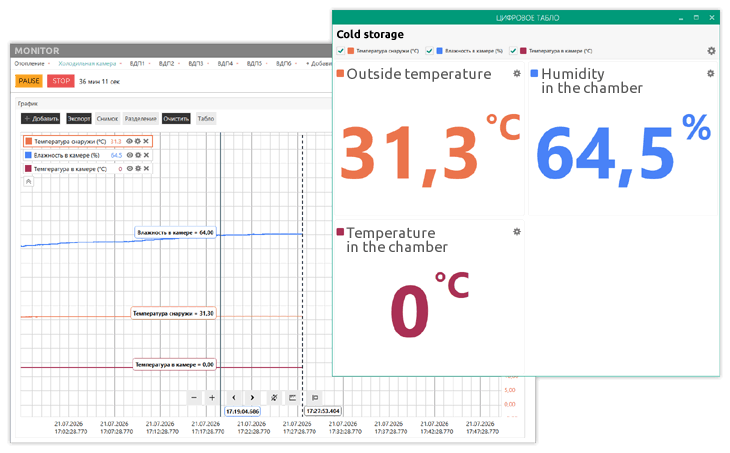
Task: Open dropdown arrow next to the Холодильная камера tab
Action: [x=121, y=64]
